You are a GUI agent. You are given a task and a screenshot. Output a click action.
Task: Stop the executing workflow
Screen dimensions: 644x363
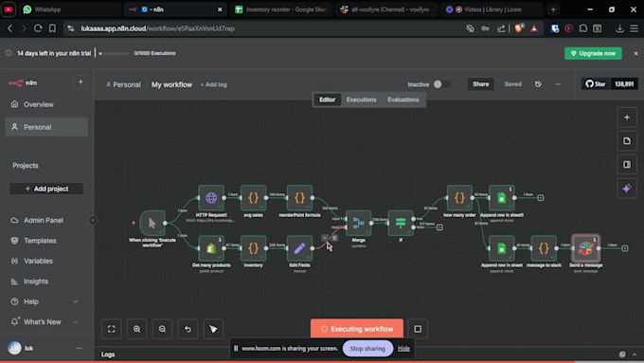418,329
